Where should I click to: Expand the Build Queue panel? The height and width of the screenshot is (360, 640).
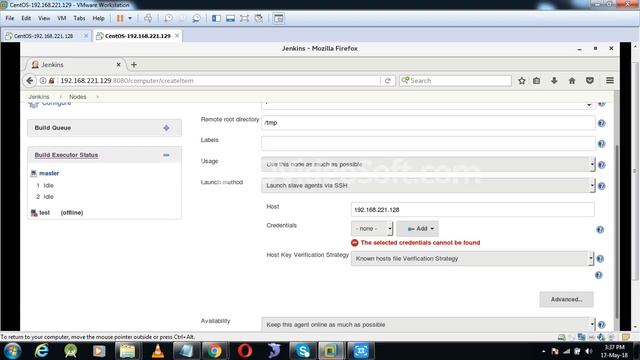(166, 128)
